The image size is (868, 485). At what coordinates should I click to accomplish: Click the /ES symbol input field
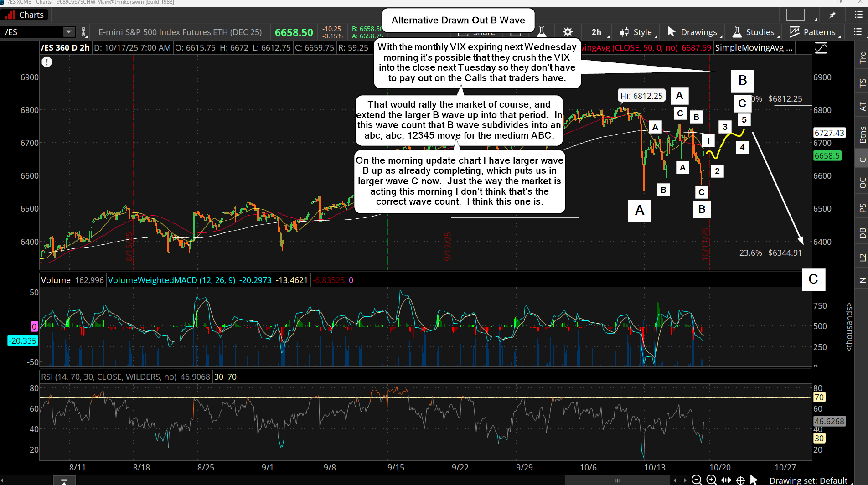[32, 32]
